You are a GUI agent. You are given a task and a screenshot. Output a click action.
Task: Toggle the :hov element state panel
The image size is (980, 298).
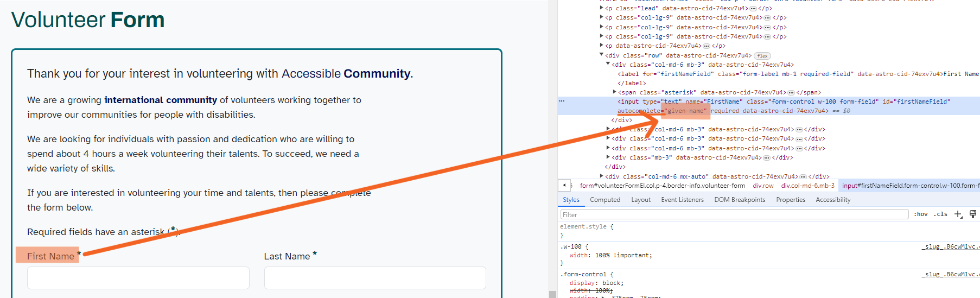pyautogui.click(x=920, y=214)
